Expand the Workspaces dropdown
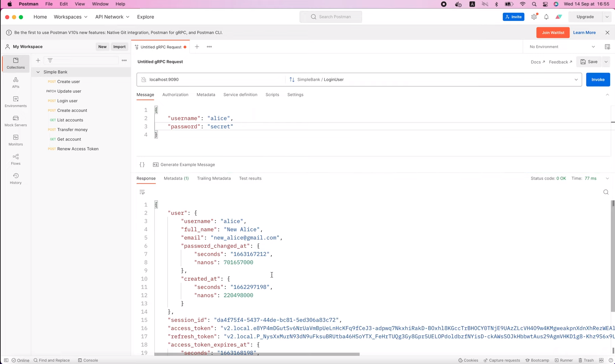 tap(70, 17)
